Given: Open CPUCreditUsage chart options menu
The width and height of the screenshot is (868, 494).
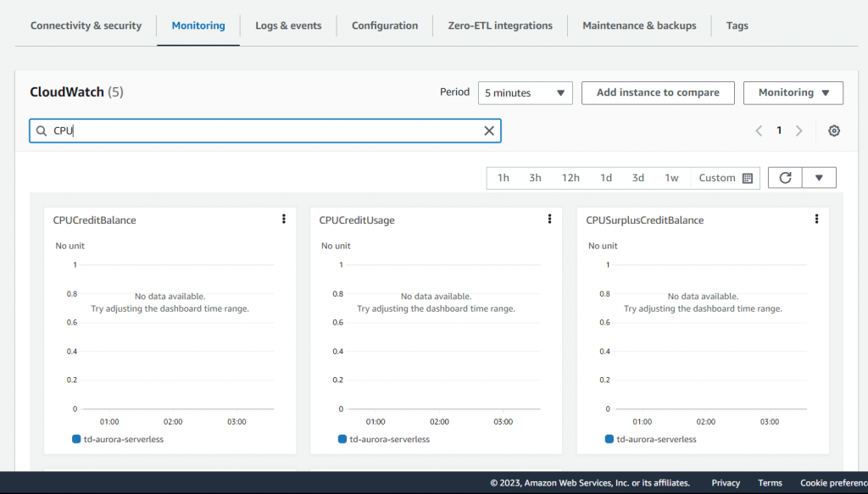Looking at the screenshot, I should tap(549, 219).
